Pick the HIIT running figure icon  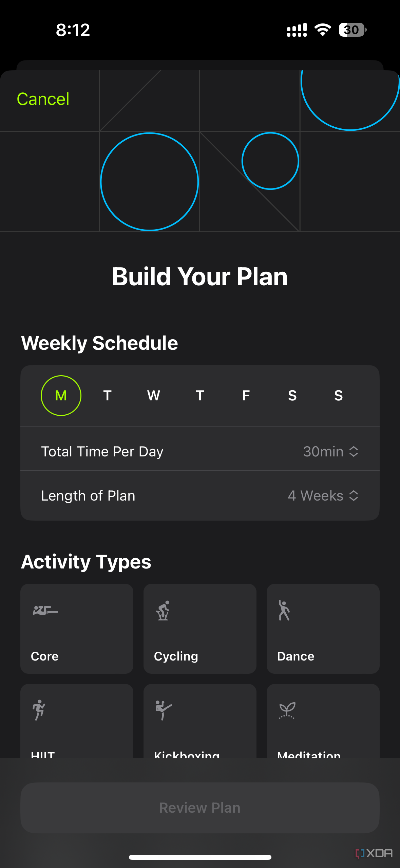[39, 710]
